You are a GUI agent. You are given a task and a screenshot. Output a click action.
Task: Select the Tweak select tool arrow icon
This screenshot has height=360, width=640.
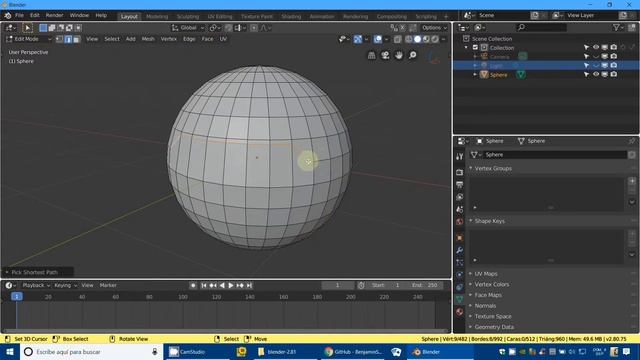point(27,28)
